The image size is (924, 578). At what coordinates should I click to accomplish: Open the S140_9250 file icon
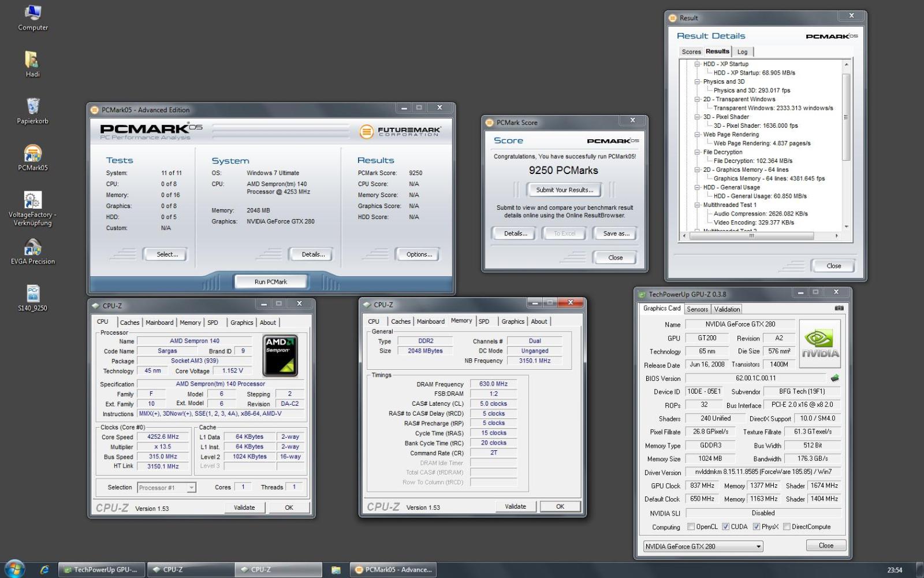click(x=33, y=298)
